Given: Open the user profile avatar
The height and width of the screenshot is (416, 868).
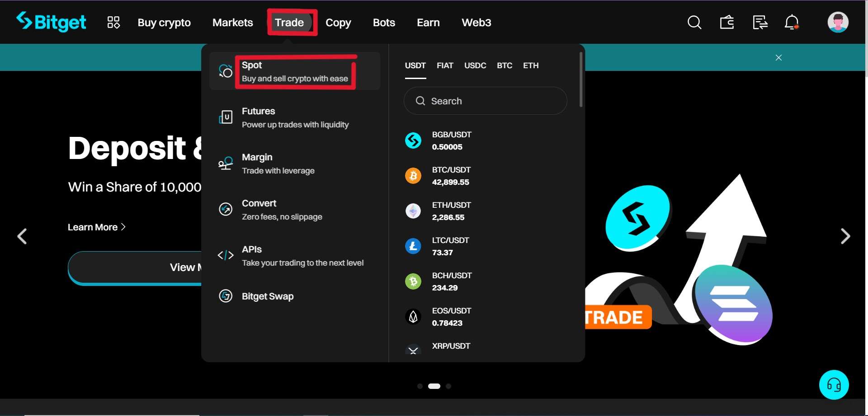Looking at the screenshot, I should coord(838,22).
